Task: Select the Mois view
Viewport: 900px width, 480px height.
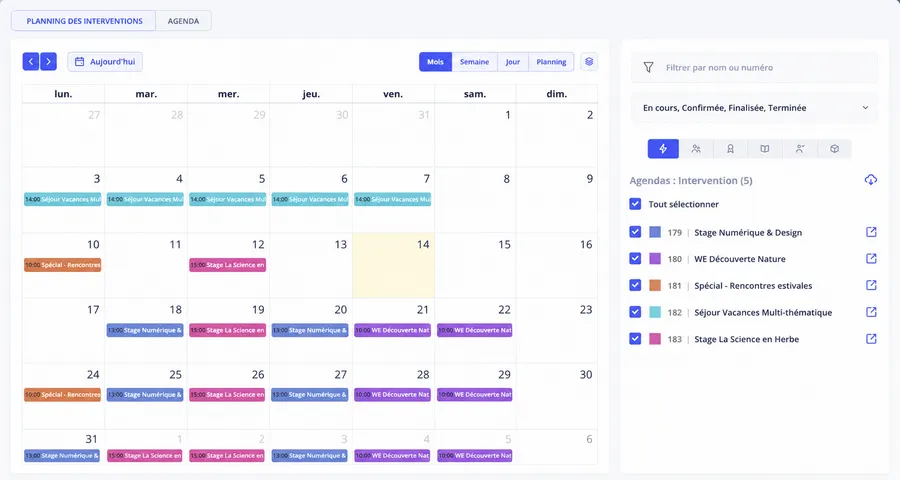Action: click(435, 62)
